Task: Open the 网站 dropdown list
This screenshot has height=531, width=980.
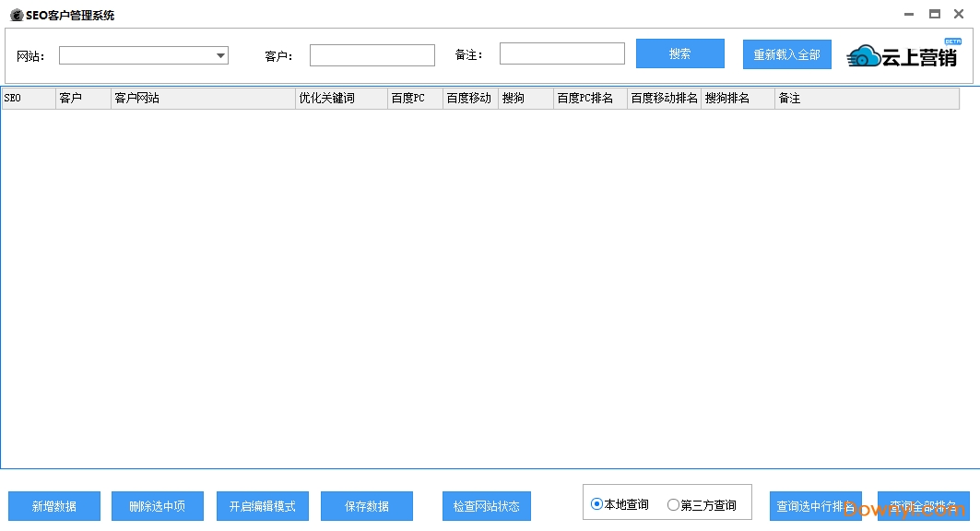Action: 221,54
